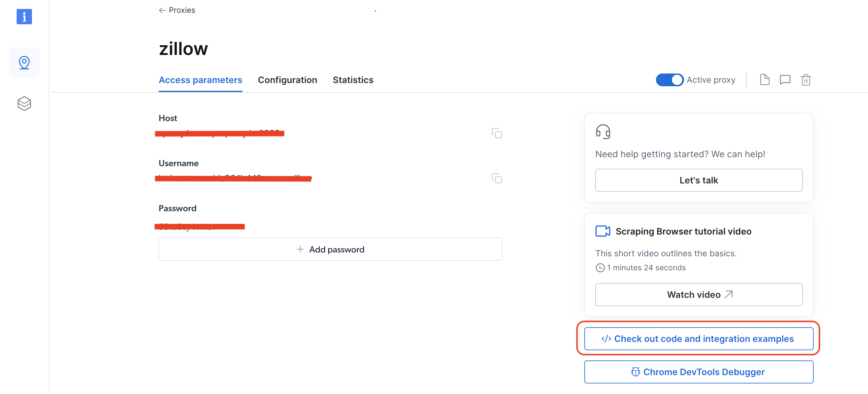The image size is (868, 394).
Task: Click the headset icon in the help card
Action: 603,131
